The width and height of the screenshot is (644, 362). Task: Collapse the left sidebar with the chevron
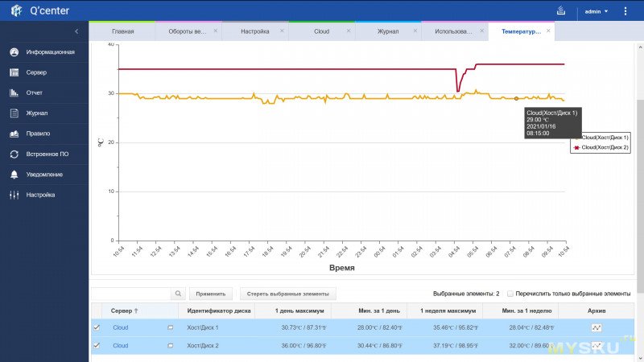click(x=76, y=31)
